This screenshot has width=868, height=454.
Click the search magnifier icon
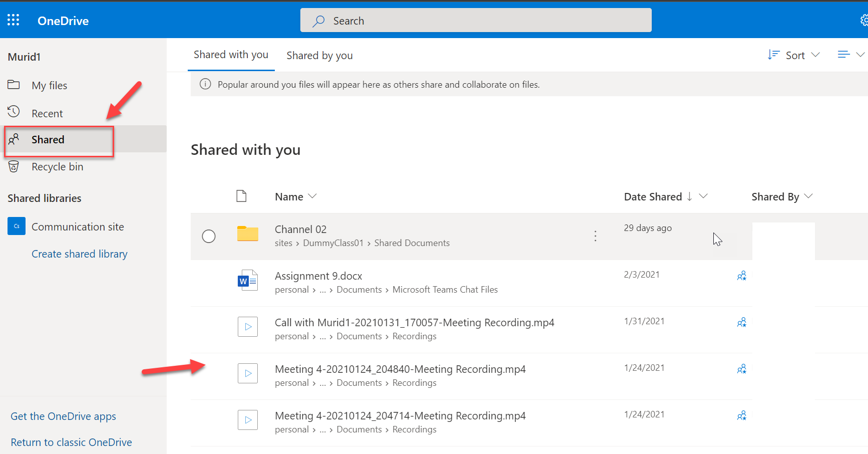[319, 21]
